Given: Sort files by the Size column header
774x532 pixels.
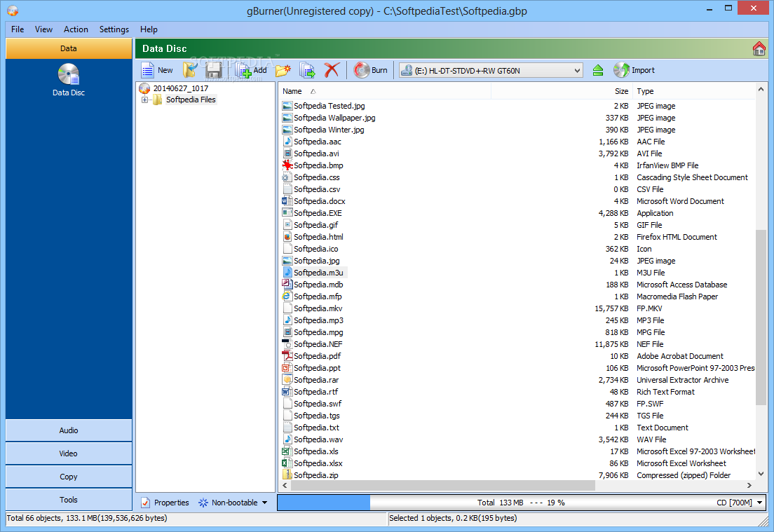Looking at the screenshot, I should (x=562, y=91).
